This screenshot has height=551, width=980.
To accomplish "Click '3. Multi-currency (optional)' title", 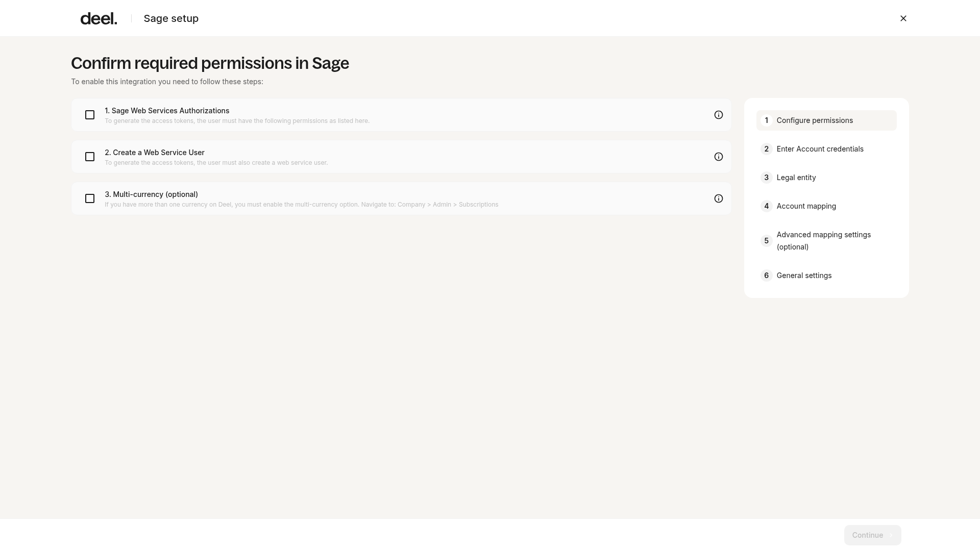I will 151,194.
